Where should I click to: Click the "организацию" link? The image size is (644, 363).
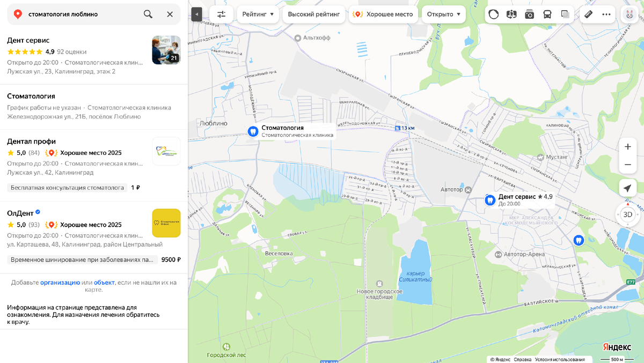coord(60,283)
